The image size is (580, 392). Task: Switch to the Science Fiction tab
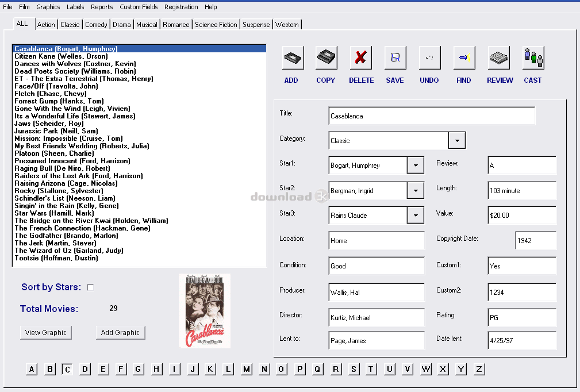coord(216,24)
